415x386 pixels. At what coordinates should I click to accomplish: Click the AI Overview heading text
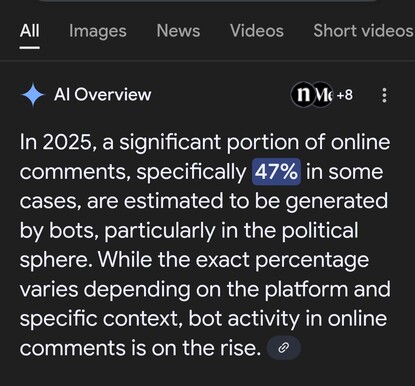pos(103,95)
